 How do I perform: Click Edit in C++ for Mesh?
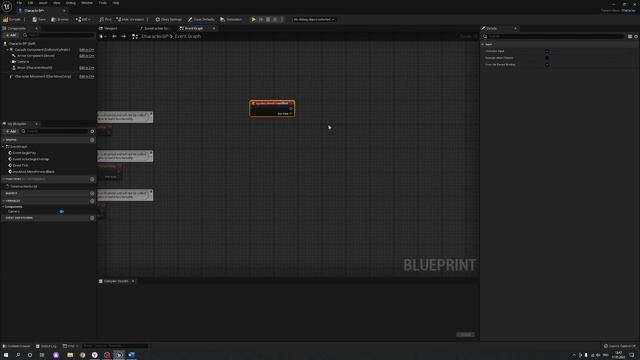(87, 68)
